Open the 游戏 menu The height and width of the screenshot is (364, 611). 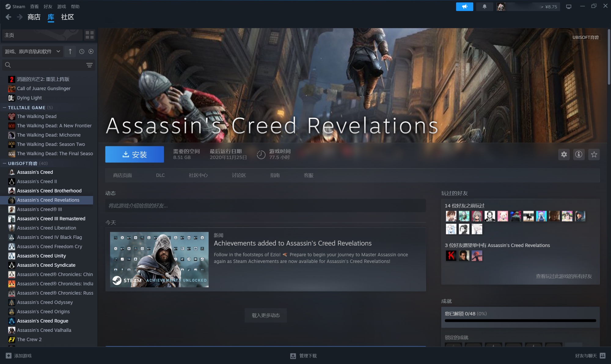pyautogui.click(x=61, y=6)
